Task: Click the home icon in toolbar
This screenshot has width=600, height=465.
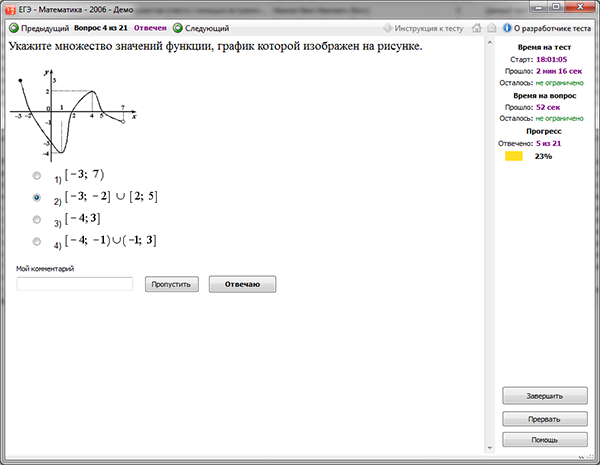Action: pos(477,28)
